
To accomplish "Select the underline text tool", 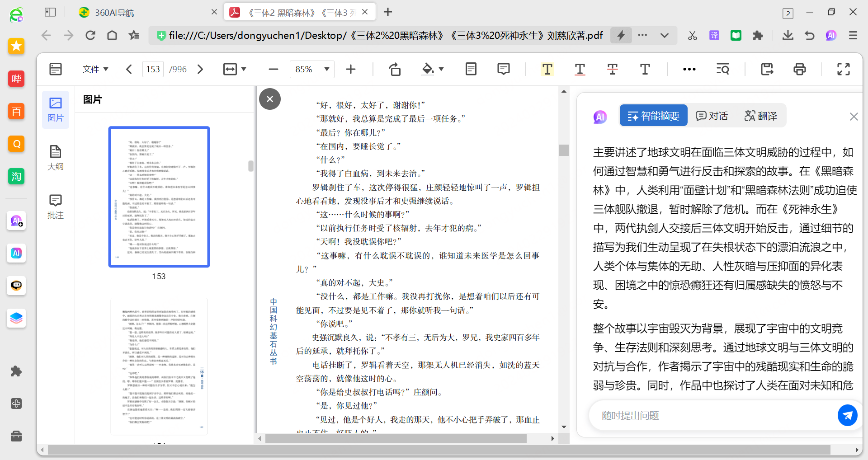I will (x=580, y=69).
